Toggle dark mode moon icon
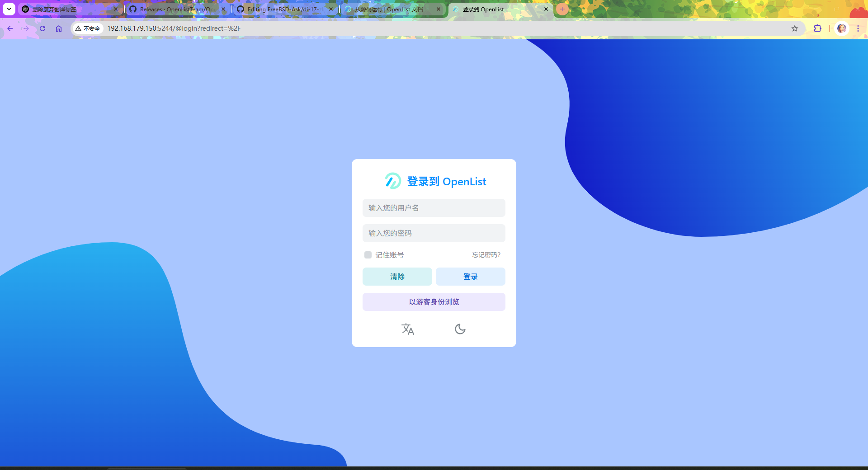This screenshot has height=470, width=868. (x=460, y=329)
